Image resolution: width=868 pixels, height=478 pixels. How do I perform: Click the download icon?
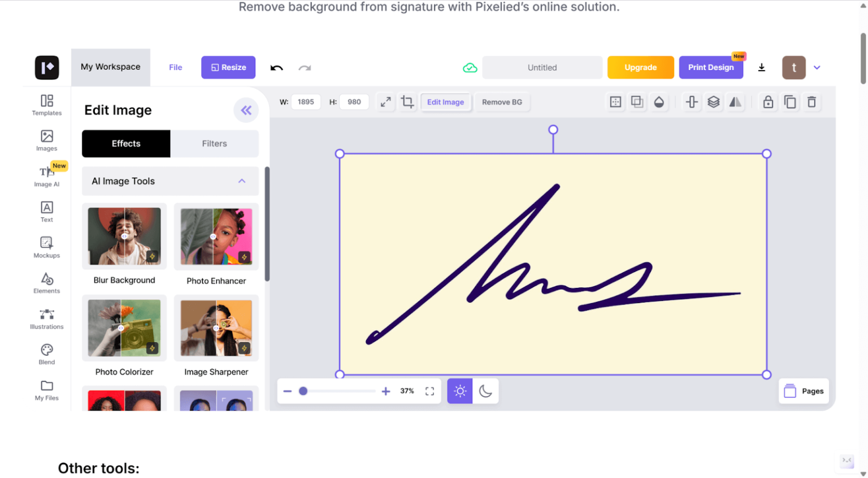click(x=762, y=67)
